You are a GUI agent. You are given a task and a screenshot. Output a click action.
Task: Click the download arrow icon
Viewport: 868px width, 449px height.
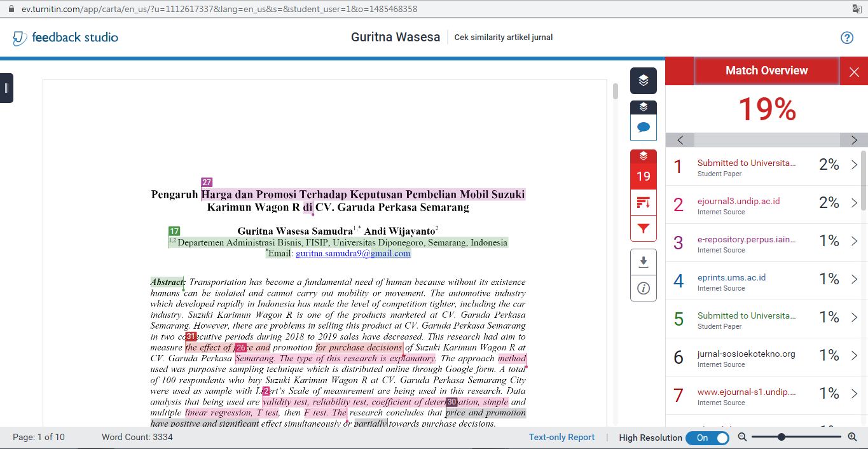[x=644, y=262]
